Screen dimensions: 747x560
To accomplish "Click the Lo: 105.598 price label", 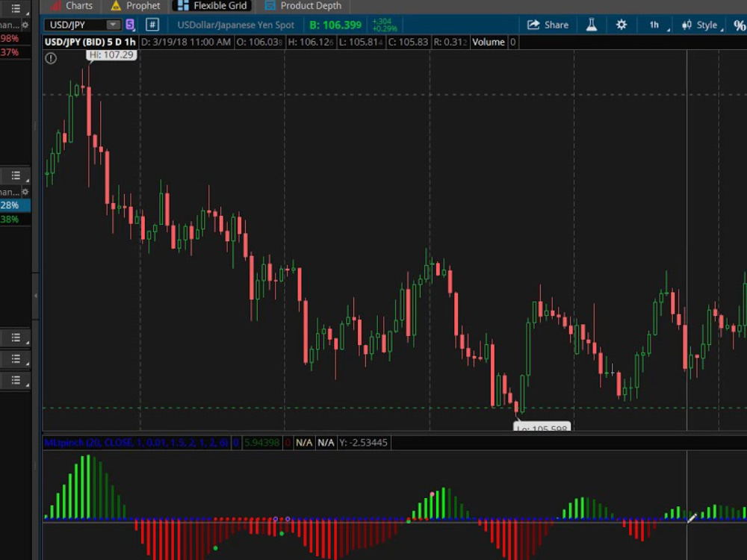I will (x=542, y=426).
